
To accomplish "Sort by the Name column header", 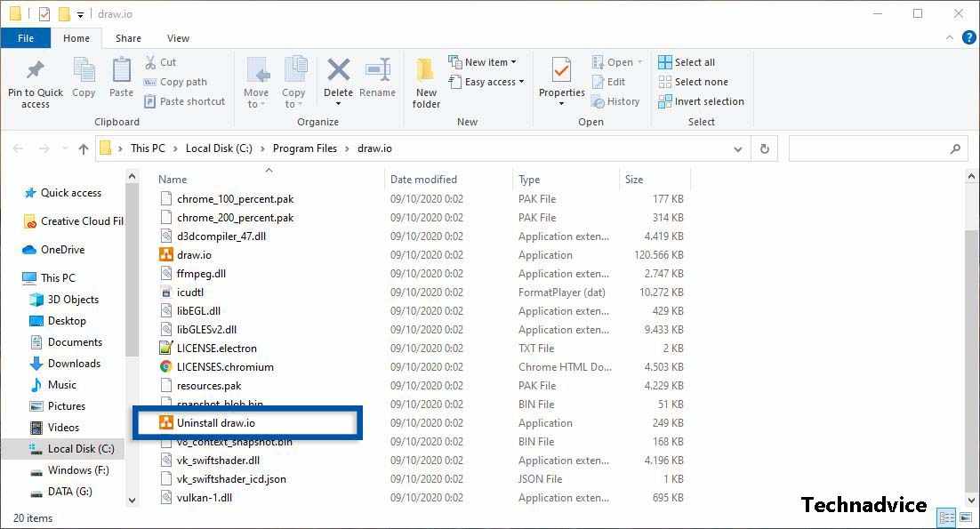I will (173, 180).
